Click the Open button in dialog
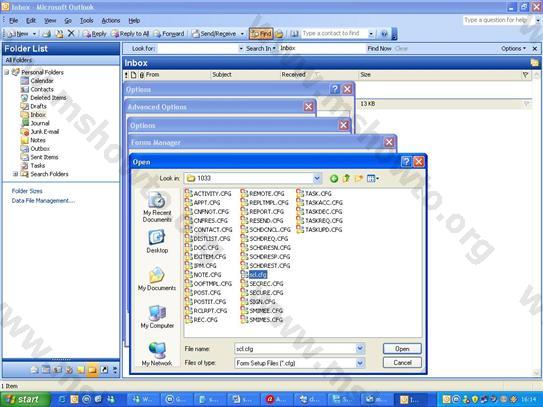543x407 pixels. 402,348
